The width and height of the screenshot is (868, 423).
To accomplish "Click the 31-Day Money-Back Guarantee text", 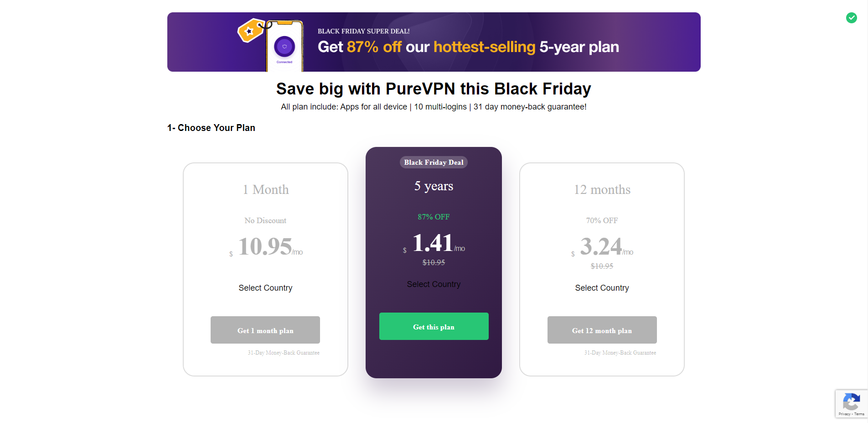I will pos(284,352).
